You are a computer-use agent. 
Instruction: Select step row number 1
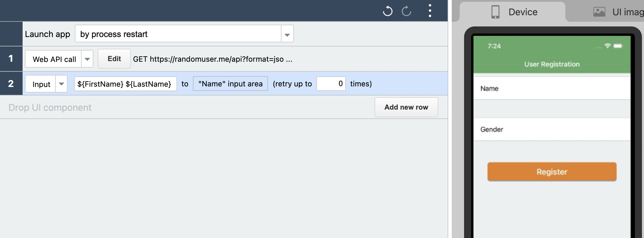[11, 59]
